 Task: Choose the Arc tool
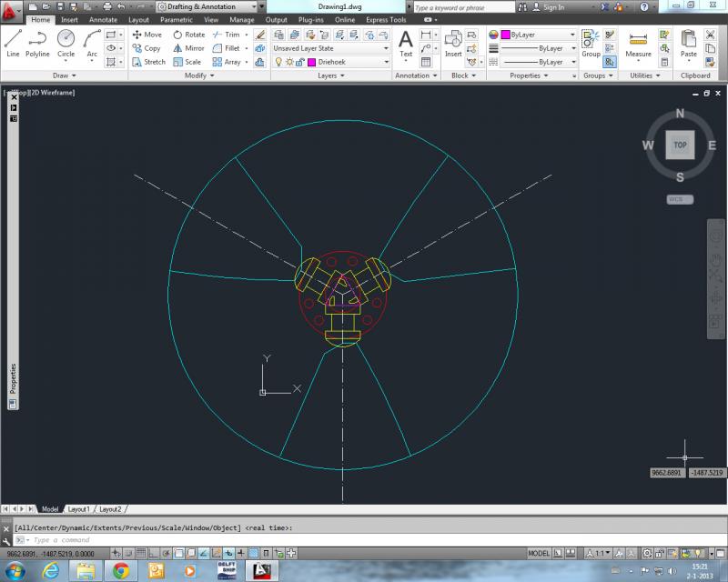click(92, 43)
